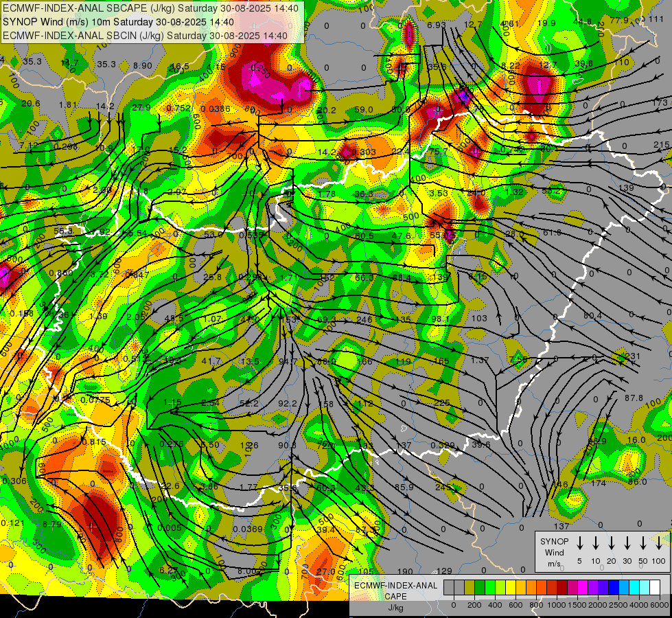Click the map value 92.2

(x=287, y=402)
